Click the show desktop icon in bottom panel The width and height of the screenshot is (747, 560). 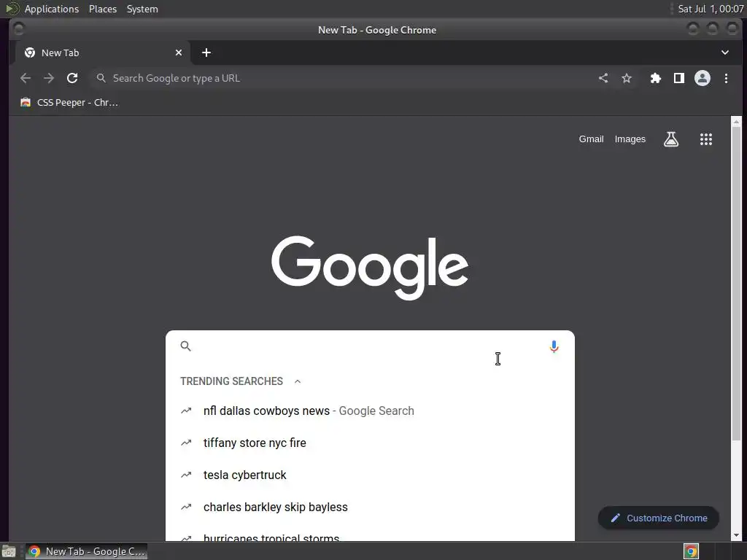click(9, 551)
